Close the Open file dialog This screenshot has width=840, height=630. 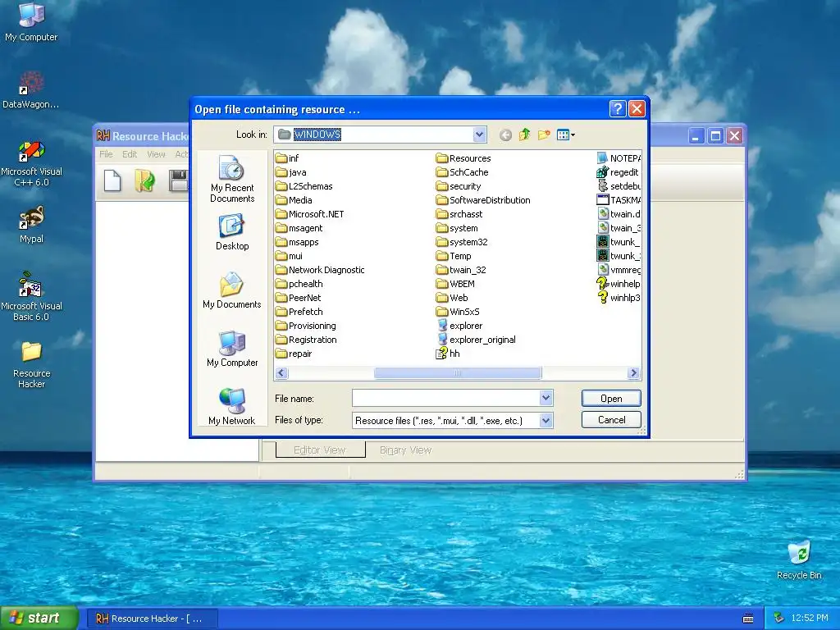click(x=637, y=109)
